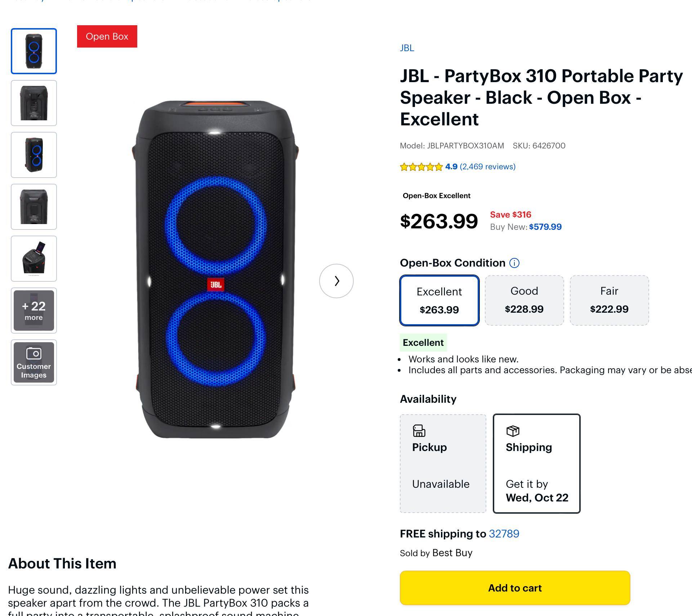
Task: Open the Customer Images camera tile
Action: [x=34, y=362]
